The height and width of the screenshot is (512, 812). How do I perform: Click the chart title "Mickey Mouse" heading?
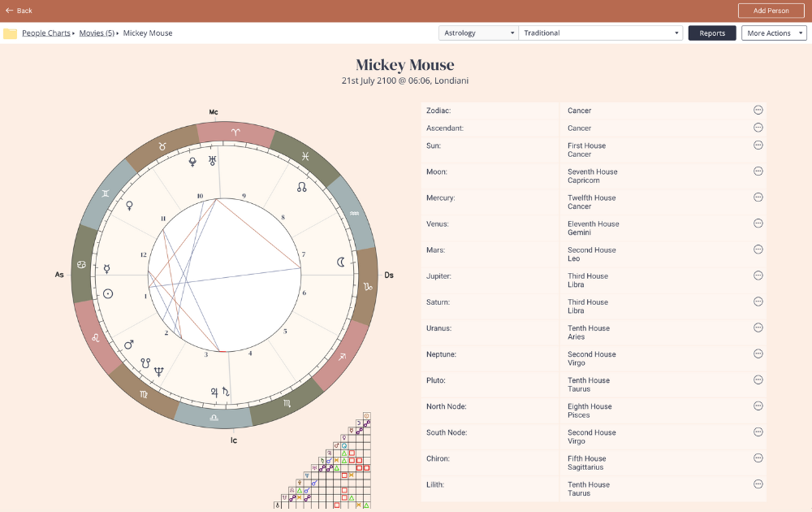[405, 65]
